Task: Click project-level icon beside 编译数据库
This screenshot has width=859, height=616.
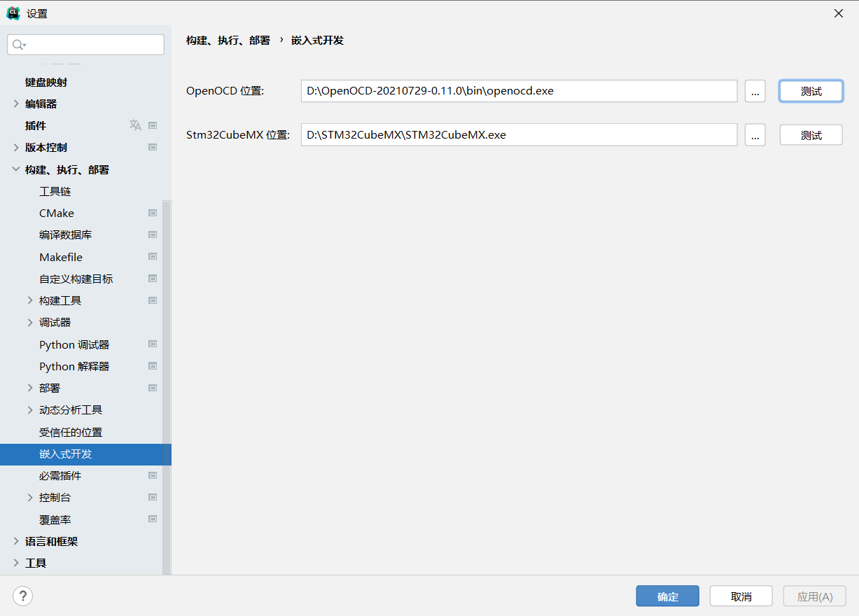Action: (x=153, y=234)
